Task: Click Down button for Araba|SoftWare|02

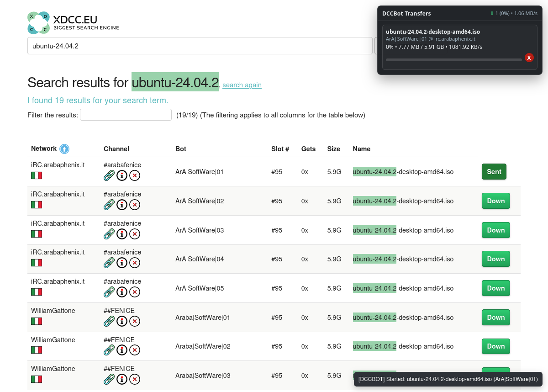Action: [x=496, y=346]
